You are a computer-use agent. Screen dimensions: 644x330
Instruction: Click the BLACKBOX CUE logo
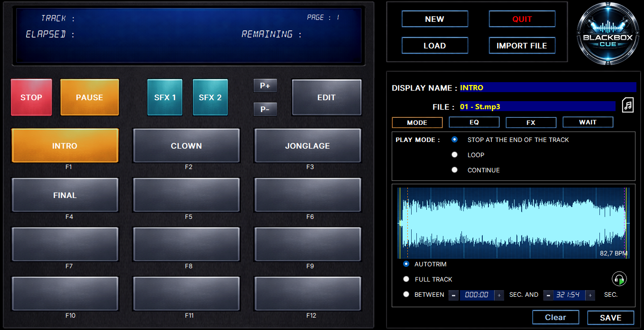click(x=607, y=32)
